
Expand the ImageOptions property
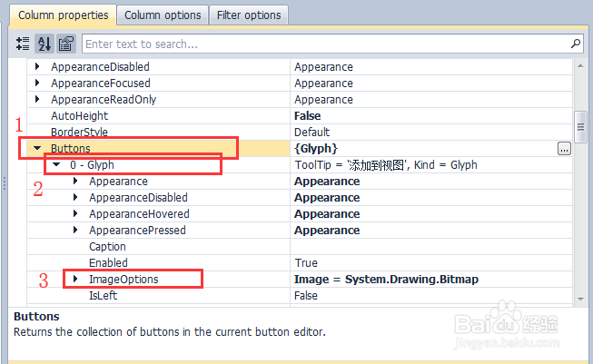click(75, 279)
